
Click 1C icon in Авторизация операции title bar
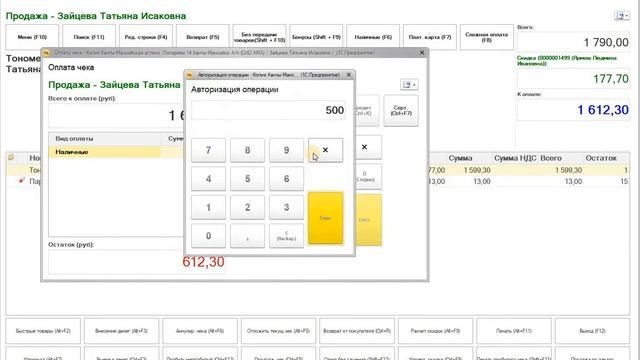pyautogui.click(x=189, y=75)
